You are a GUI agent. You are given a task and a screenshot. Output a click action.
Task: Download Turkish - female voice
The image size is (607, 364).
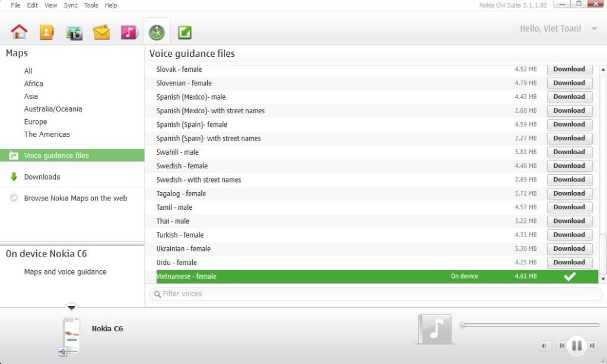[x=570, y=235]
